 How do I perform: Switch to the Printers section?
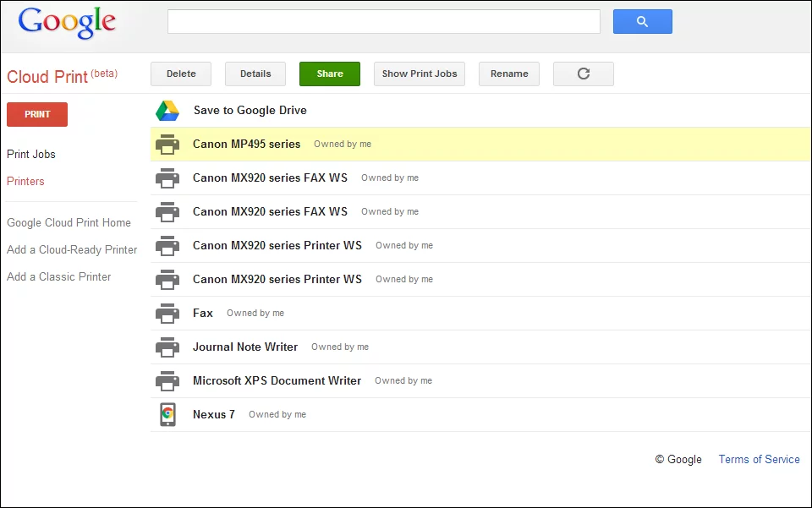click(25, 181)
